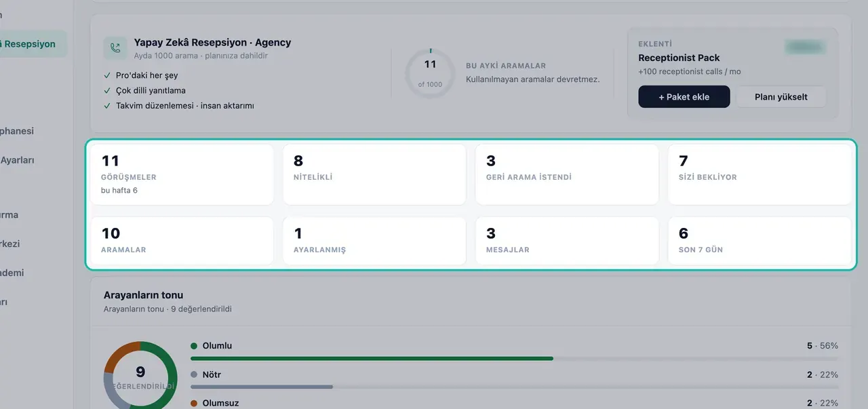Click the 'BU AYKİ ARAMALAR' label
This screenshot has height=409, width=868.
click(506, 66)
